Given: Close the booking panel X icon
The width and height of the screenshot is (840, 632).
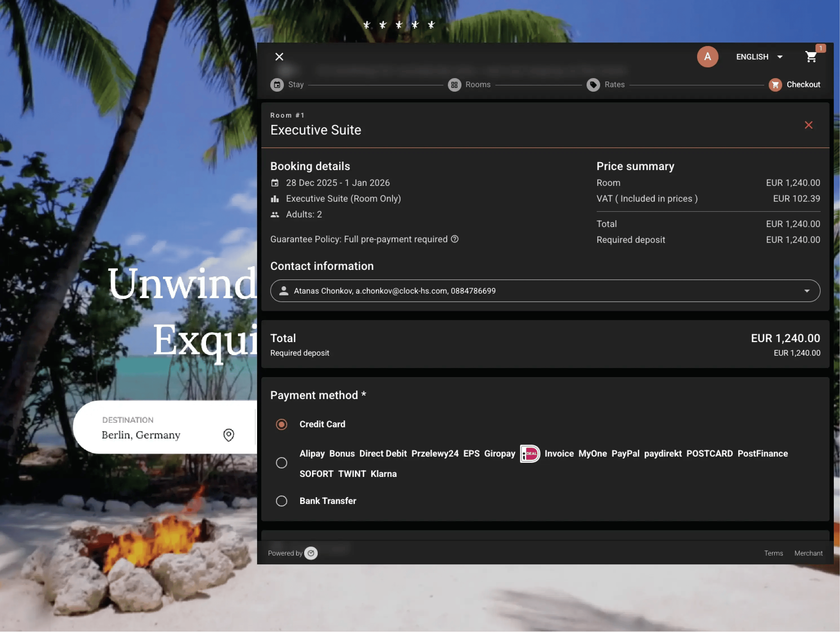Looking at the screenshot, I should (x=279, y=57).
